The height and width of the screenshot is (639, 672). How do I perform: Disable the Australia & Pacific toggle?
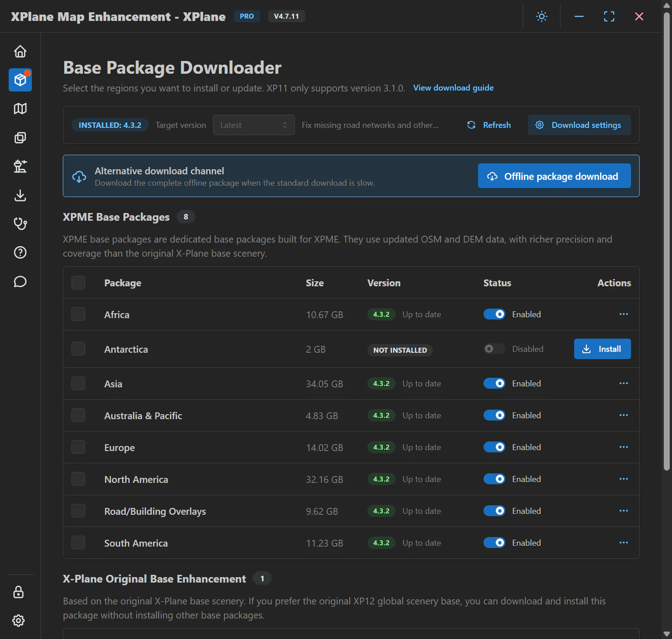[x=494, y=415]
